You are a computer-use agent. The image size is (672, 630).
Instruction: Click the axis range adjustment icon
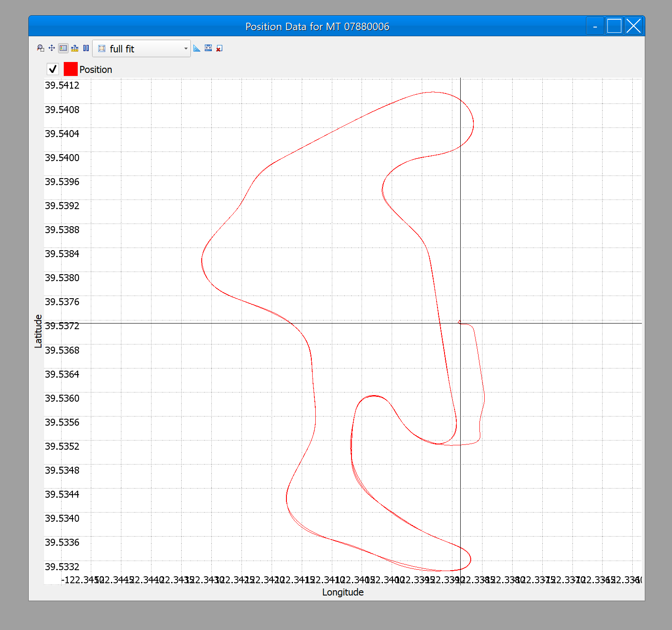coord(208,48)
